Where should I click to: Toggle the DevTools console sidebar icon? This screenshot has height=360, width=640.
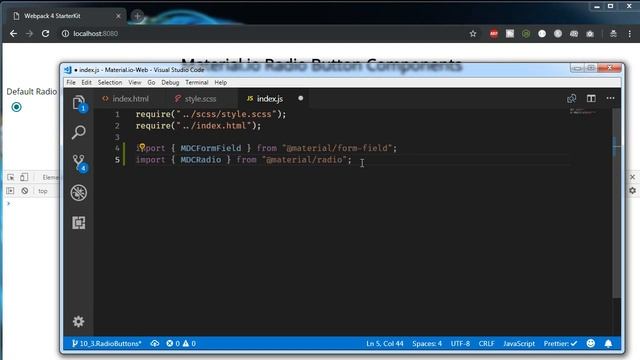coord(10,191)
